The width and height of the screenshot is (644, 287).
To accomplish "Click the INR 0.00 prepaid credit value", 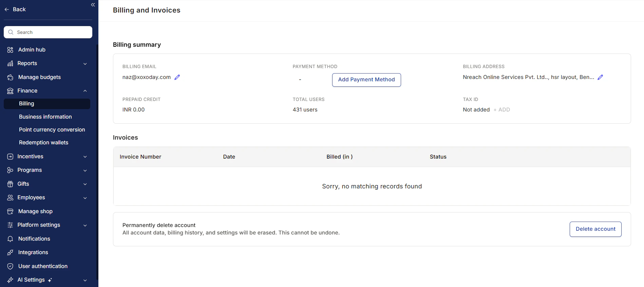I will (x=133, y=109).
